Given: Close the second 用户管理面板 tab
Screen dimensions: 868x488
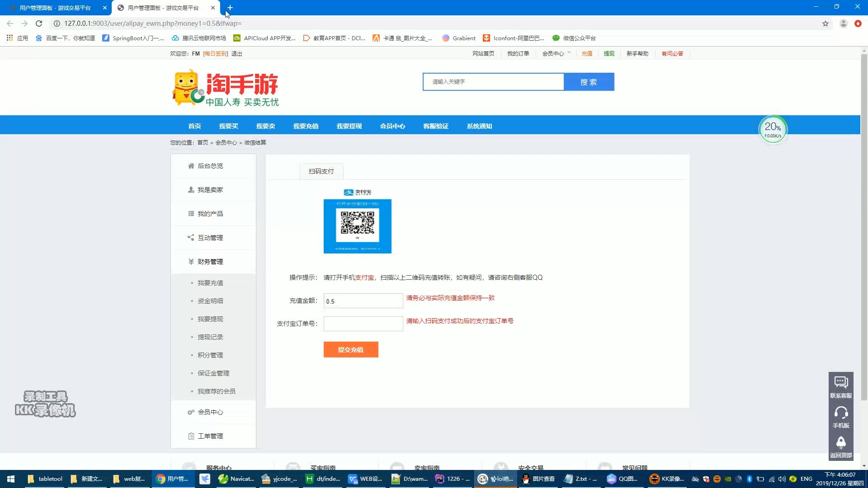Looking at the screenshot, I should pos(213,8).
